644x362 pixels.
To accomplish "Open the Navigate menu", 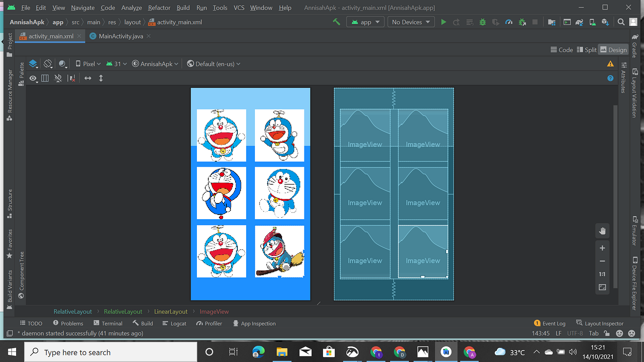I will (83, 7).
